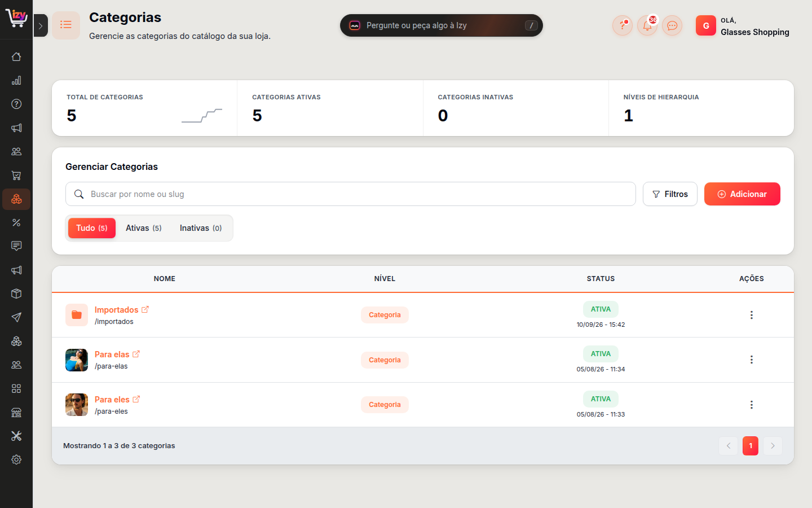Open the four-squares grid sidebar icon

[16, 388]
